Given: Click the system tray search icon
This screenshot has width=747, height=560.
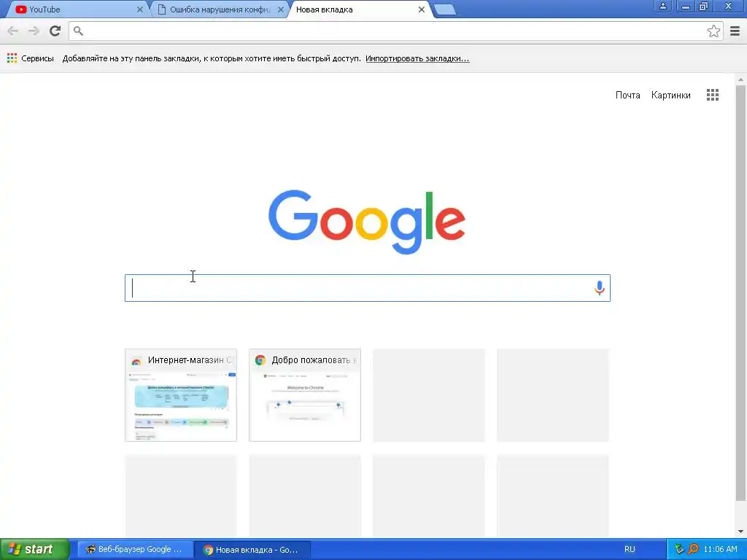Looking at the screenshot, I should click(693, 549).
